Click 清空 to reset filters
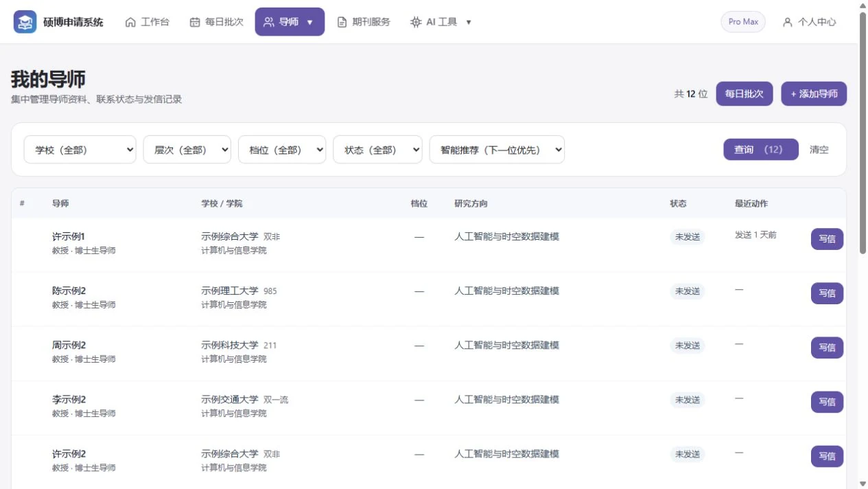 point(819,150)
